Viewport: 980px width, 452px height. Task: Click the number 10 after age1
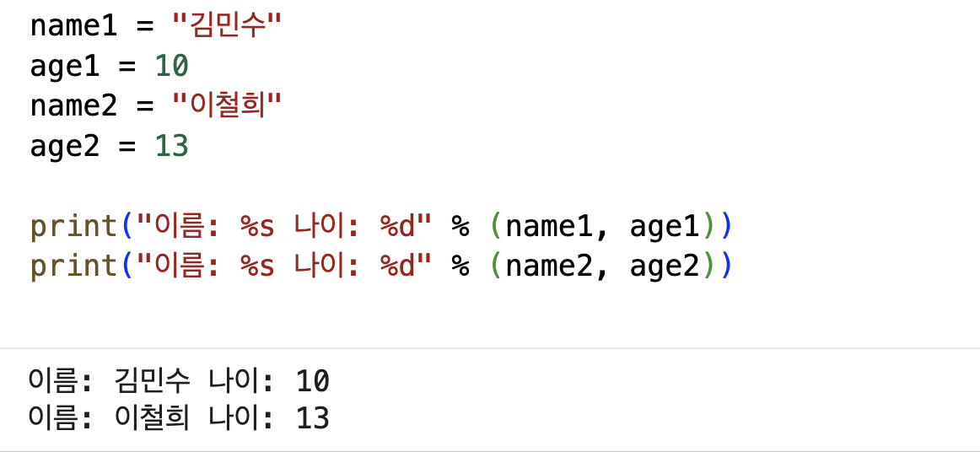172,67
